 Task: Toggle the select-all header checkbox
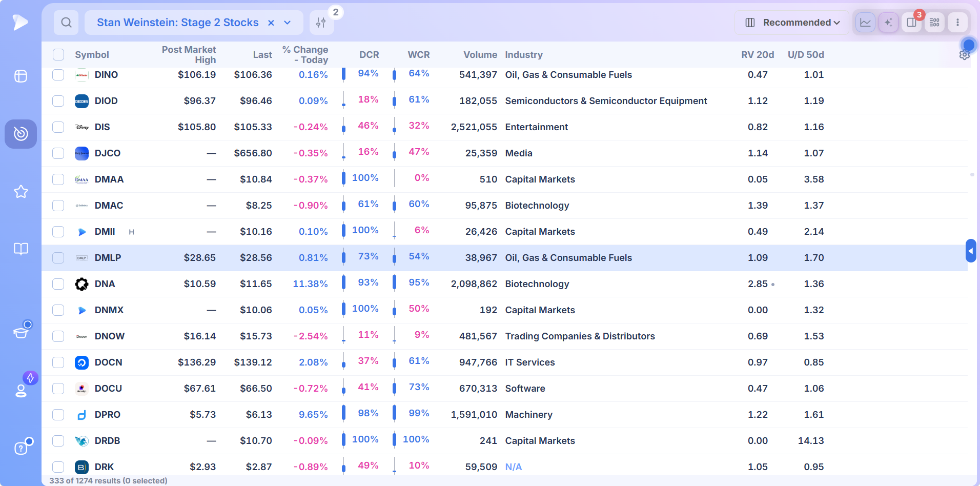[x=58, y=55]
